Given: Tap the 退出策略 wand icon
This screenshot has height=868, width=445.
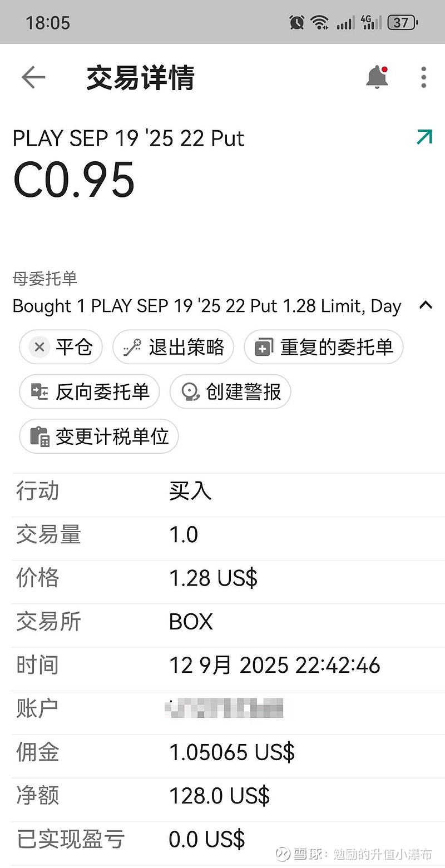Looking at the screenshot, I should (132, 348).
